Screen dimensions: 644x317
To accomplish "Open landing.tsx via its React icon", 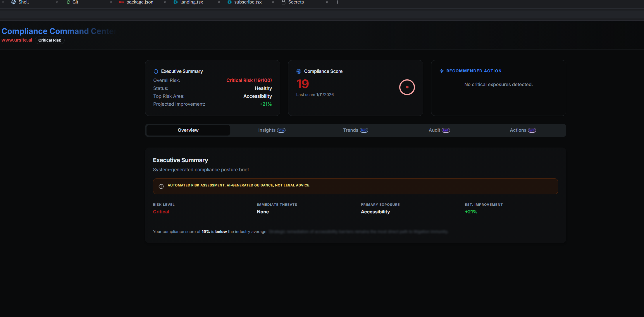I will point(175,2).
